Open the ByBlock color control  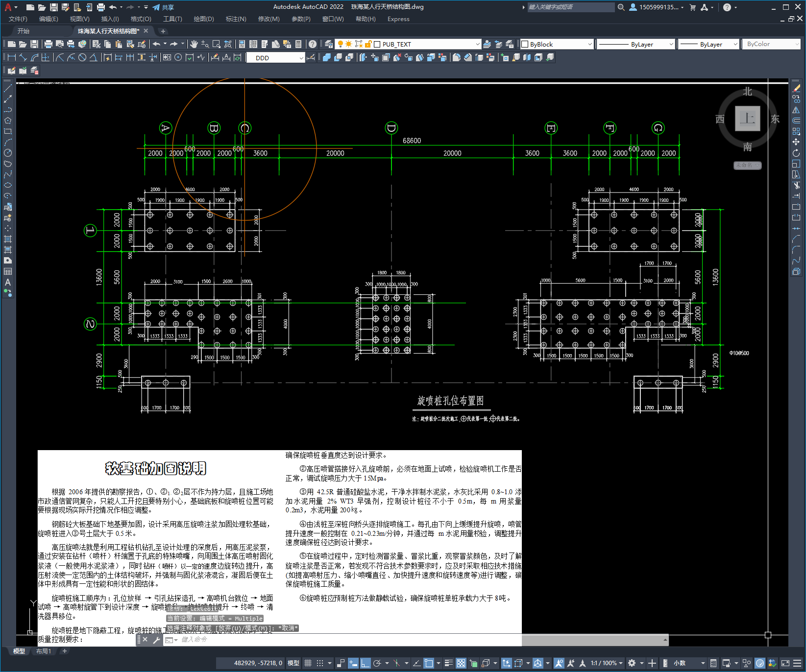click(x=557, y=44)
